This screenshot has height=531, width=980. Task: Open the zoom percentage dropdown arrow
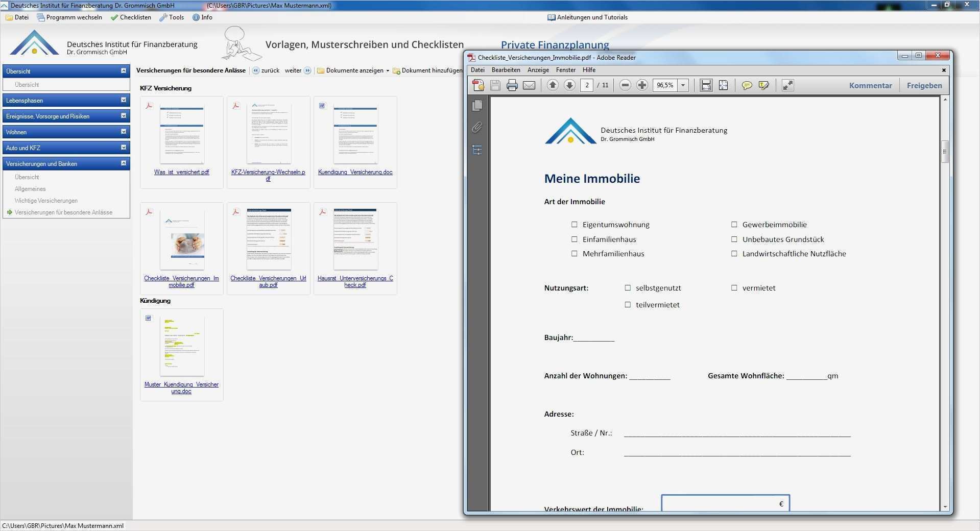point(683,85)
